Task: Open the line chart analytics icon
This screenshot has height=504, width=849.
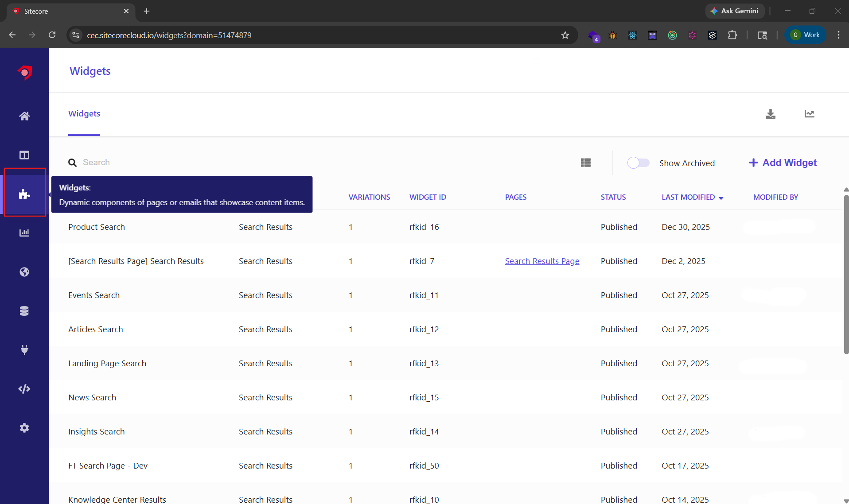Action: (x=809, y=114)
